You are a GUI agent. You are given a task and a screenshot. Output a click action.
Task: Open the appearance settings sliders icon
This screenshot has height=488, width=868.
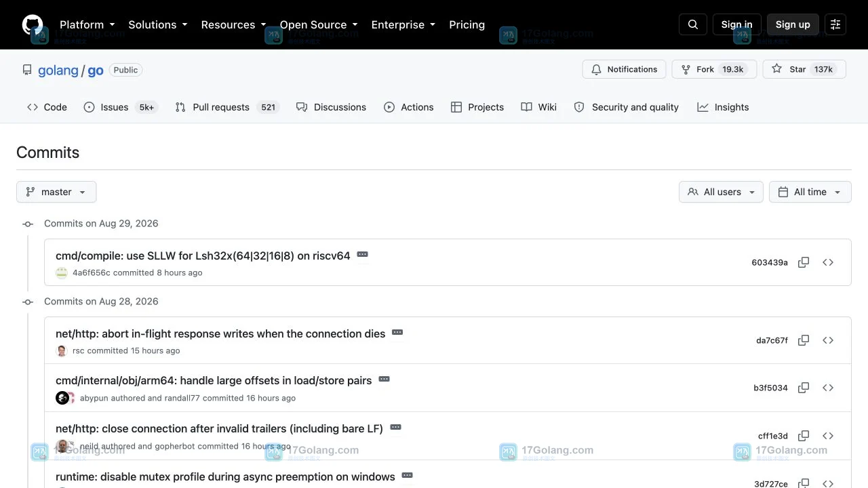[x=835, y=24]
